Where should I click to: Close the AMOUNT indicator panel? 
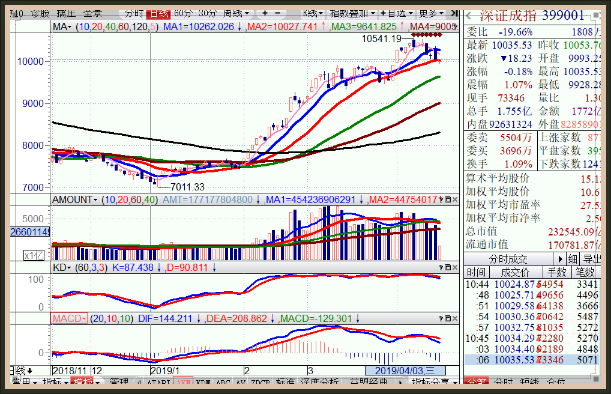pyautogui.click(x=455, y=200)
